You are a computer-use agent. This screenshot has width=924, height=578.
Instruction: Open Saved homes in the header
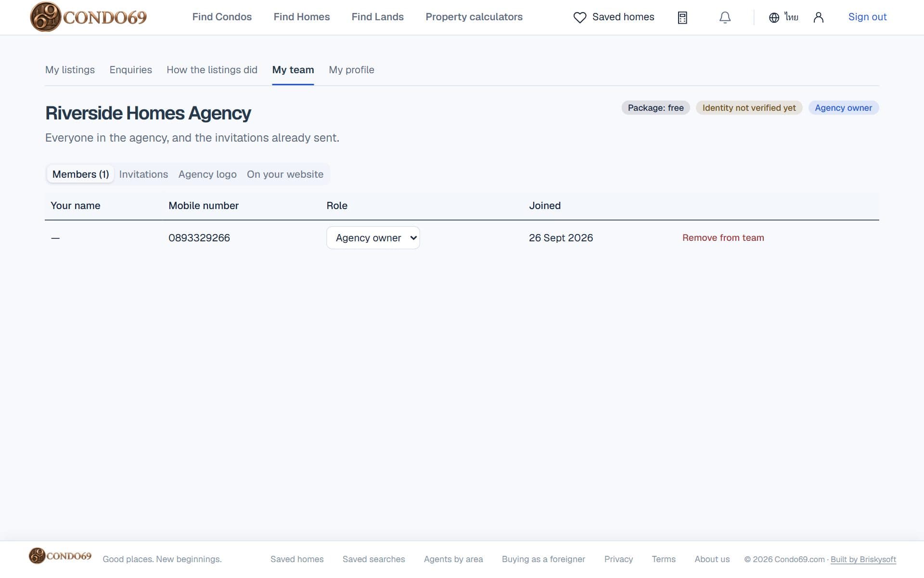[x=623, y=17]
